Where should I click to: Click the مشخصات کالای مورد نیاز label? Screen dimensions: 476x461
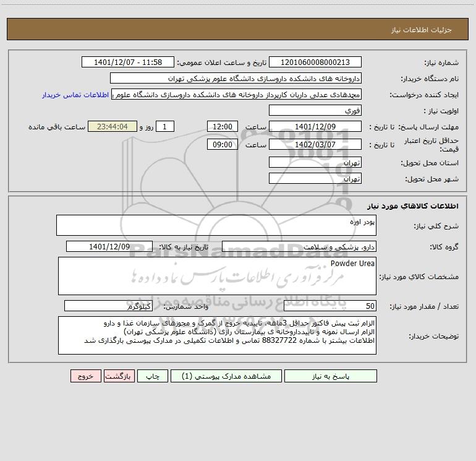click(x=419, y=277)
